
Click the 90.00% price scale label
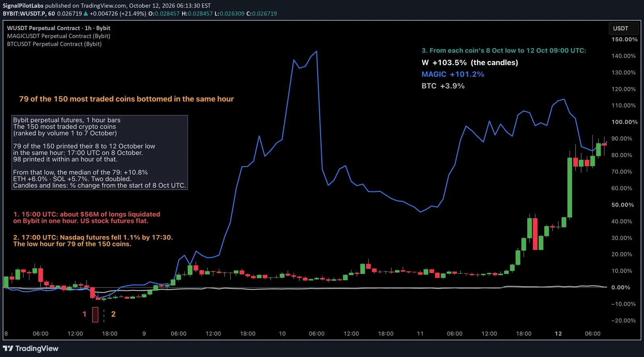(622, 138)
